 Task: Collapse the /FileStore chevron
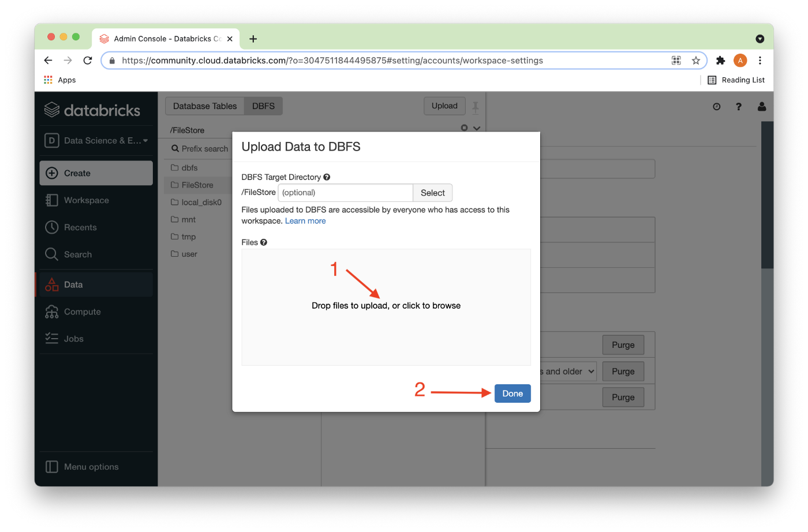477,128
